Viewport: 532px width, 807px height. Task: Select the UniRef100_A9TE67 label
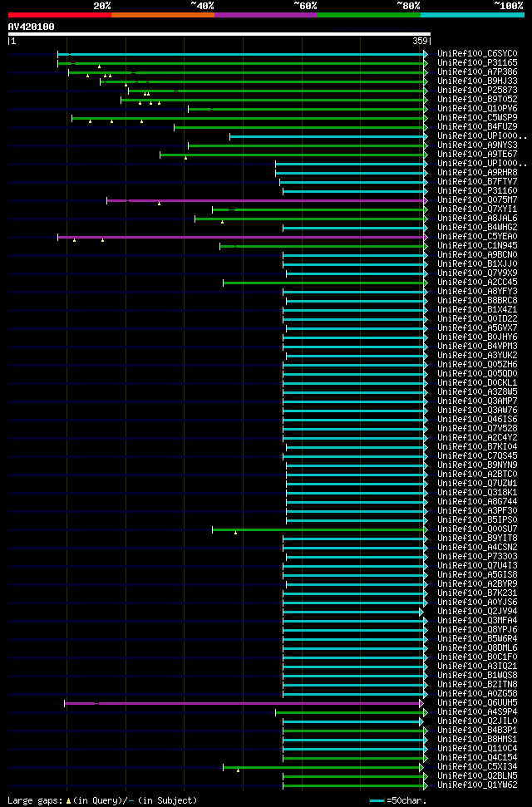(477, 155)
